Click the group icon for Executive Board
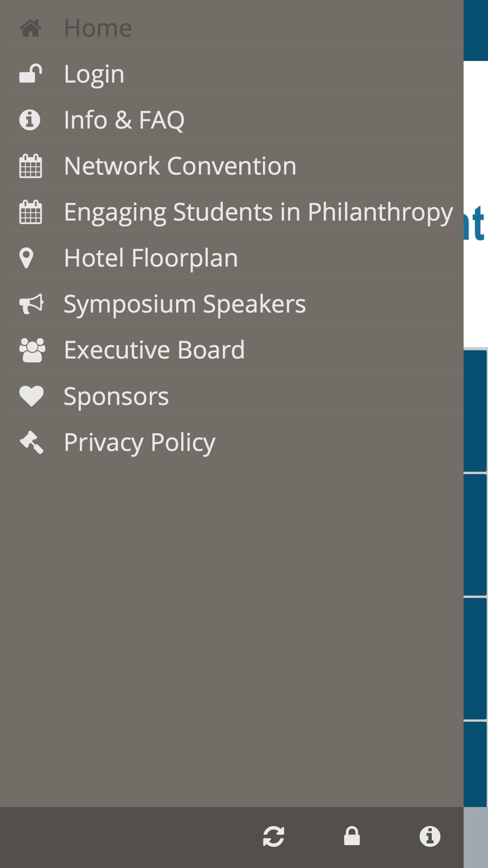This screenshot has width=488, height=868. click(x=32, y=350)
